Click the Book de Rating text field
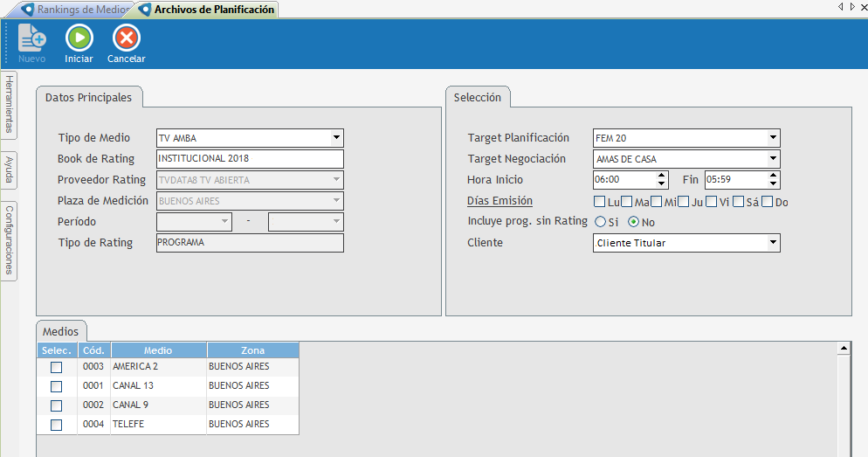Screen dimensions: 868x457 (250, 159)
